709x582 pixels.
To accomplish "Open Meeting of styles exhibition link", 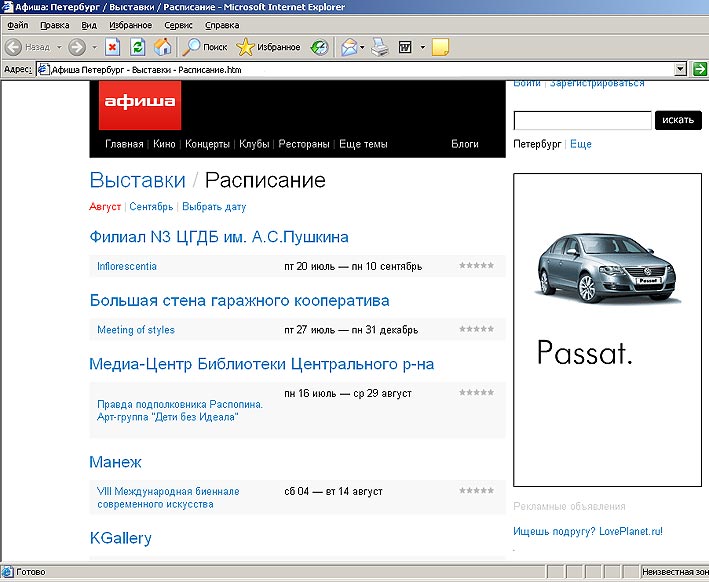I will pyautogui.click(x=136, y=330).
